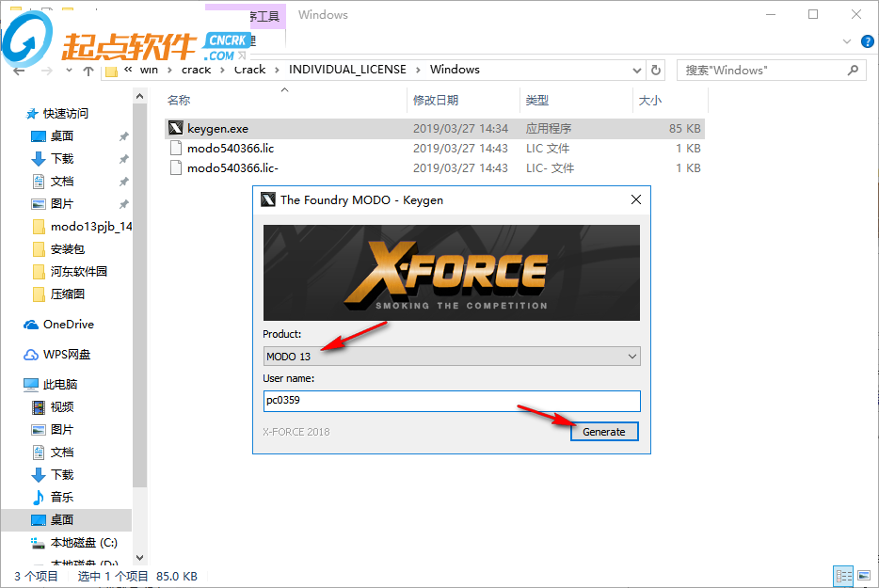Open the modo13pjb_14 folder in sidebar

(x=90, y=227)
